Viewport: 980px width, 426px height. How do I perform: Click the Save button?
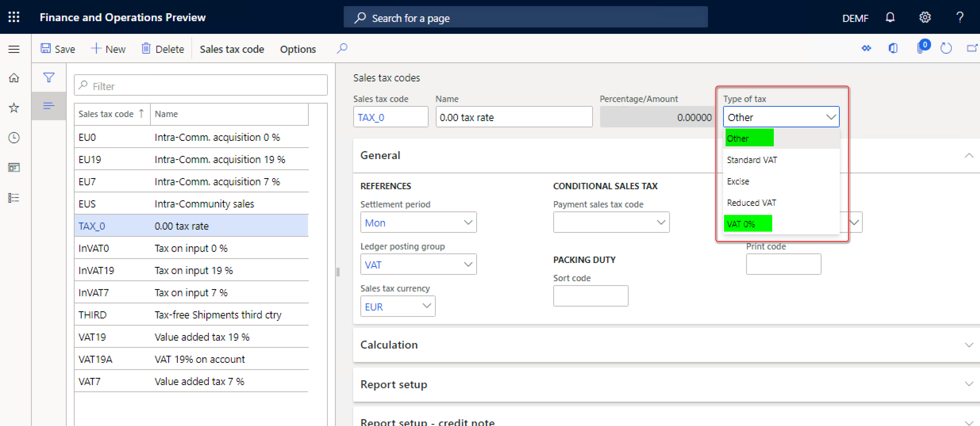click(x=58, y=49)
